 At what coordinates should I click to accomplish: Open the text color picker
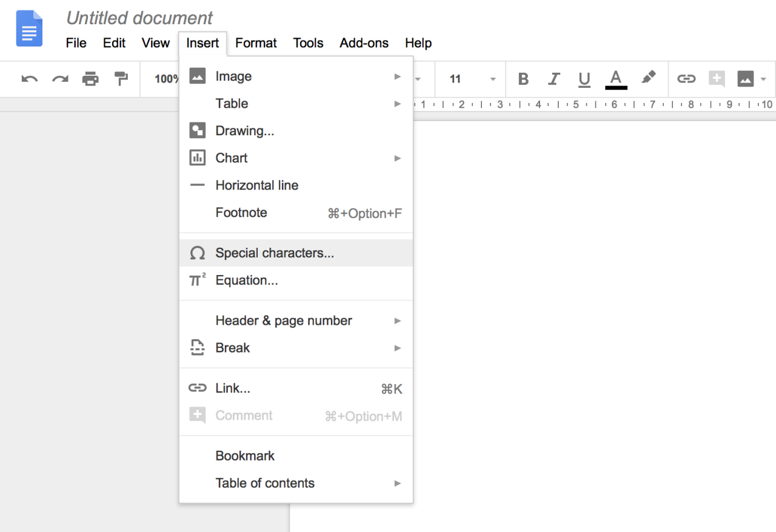pos(616,79)
